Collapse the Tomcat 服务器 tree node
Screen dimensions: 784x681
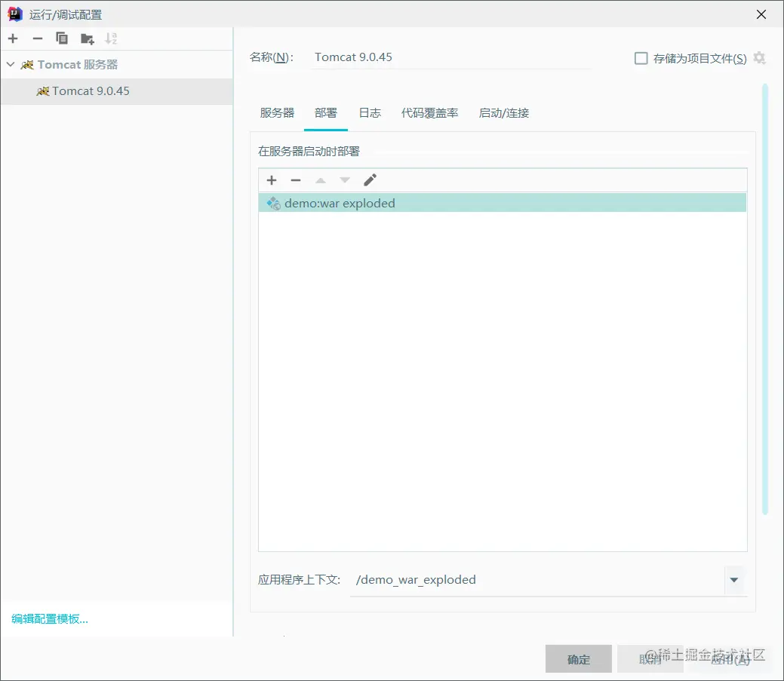pos(11,64)
